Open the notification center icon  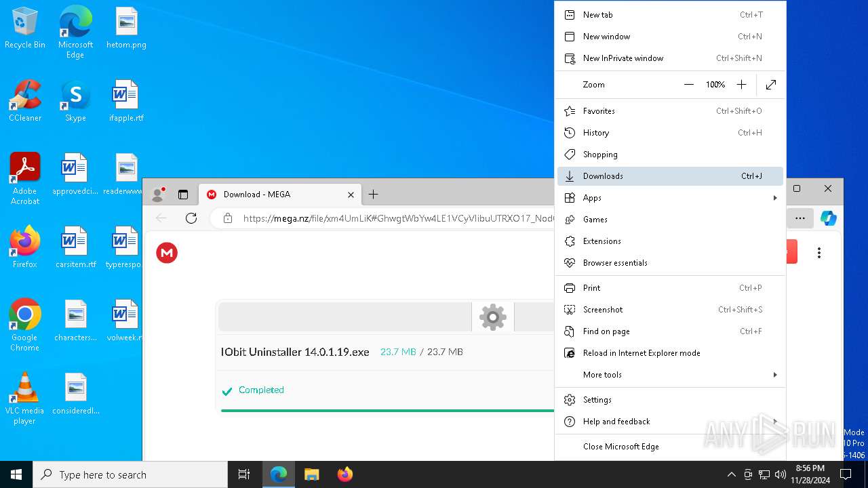[x=846, y=474]
